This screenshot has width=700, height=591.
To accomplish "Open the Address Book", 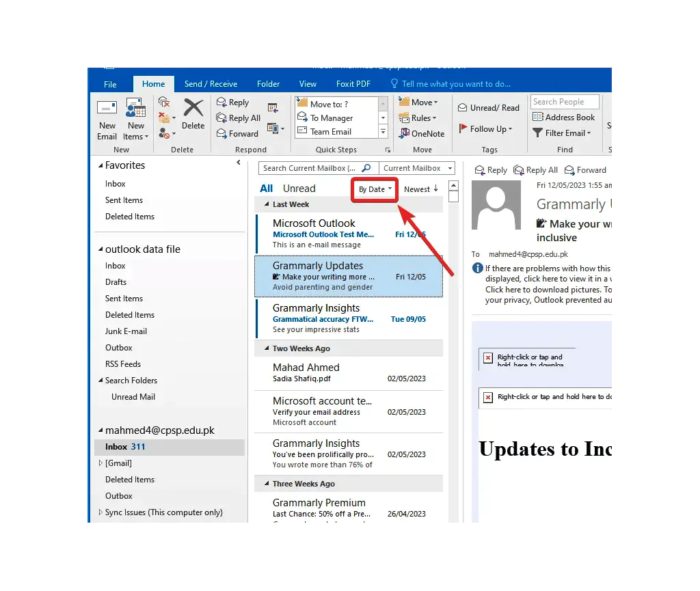I will tap(563, 117).
